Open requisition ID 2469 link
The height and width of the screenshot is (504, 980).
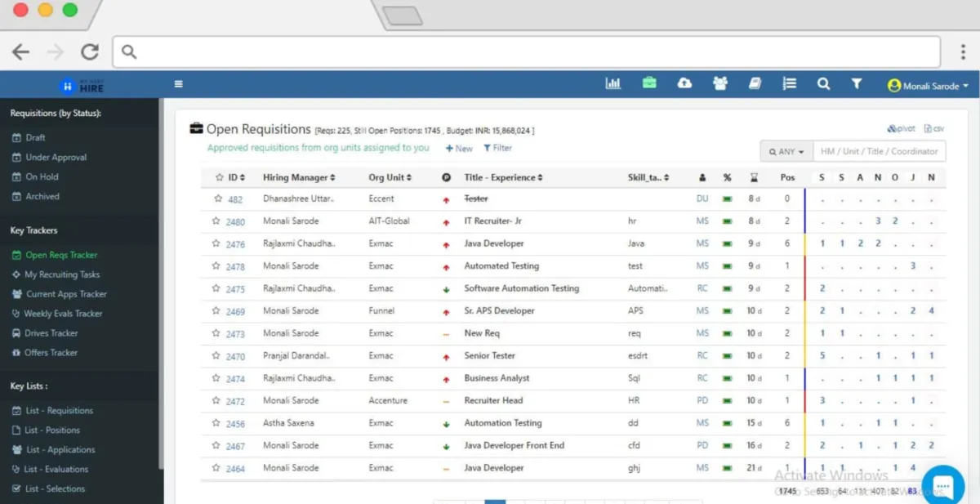pos(235,311)
